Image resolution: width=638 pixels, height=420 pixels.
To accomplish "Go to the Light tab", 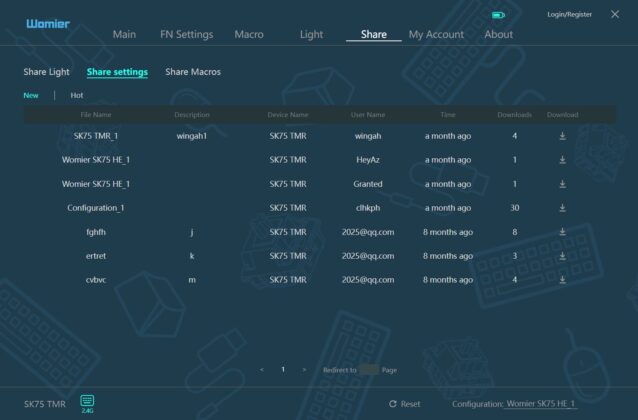I will pos(311,34).
